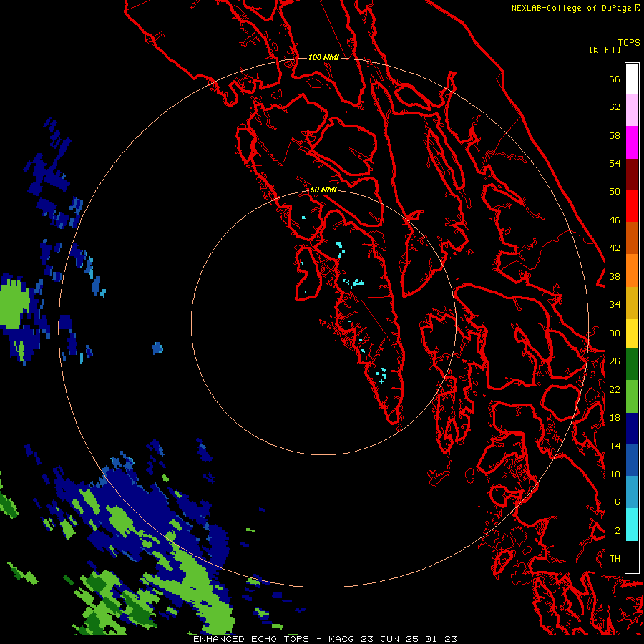The height and width of the screenshot is (644, 644).
Task: Click the "100 NMI" range ring label
Action: 323,57
